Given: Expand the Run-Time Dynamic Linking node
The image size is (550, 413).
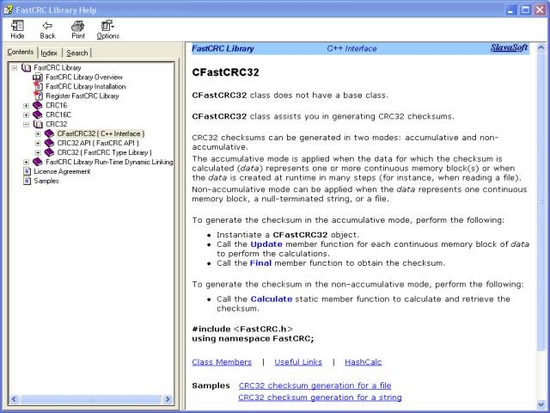Looking at the screenshot, I should pos(26,162).
